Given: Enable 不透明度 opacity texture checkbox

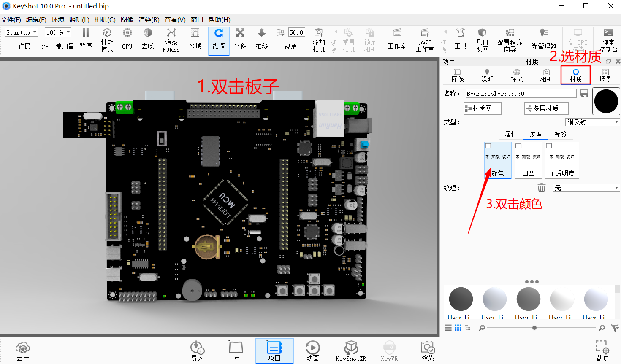Looking at the screenshot, I should coord(549,146).
